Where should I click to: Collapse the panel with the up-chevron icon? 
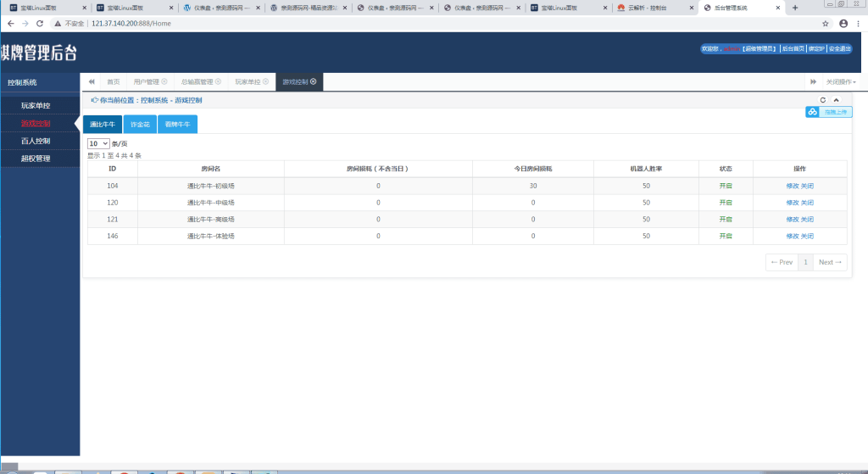pos(835,100)
